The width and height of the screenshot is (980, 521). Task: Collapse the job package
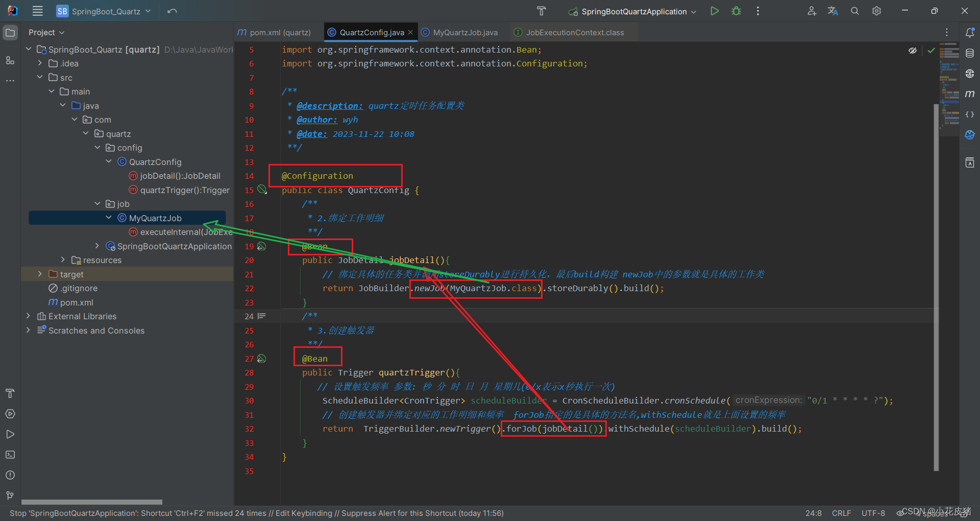tap(97, 204)
